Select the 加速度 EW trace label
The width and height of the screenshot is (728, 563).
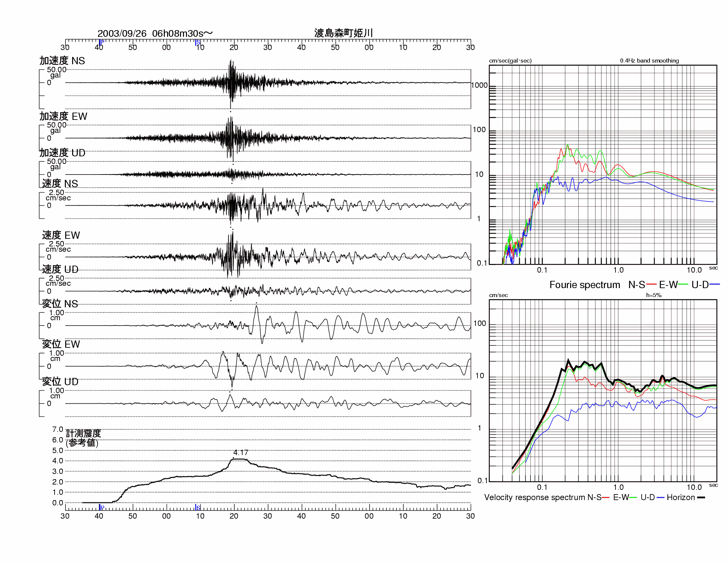(63, 116)
